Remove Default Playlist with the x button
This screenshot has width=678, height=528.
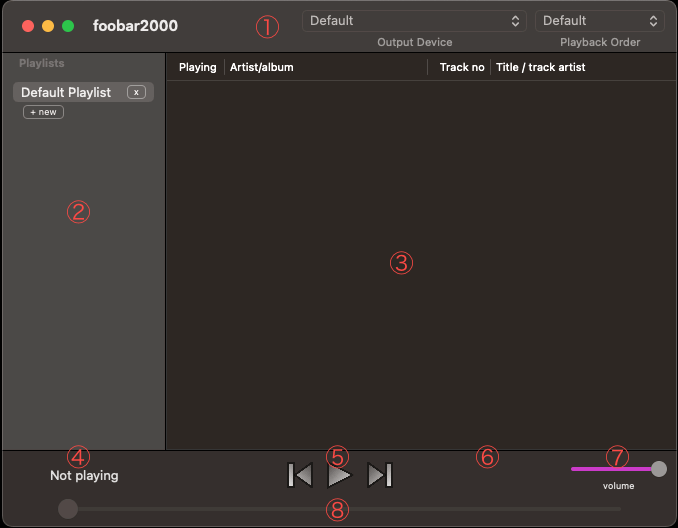tap(137, 92)
